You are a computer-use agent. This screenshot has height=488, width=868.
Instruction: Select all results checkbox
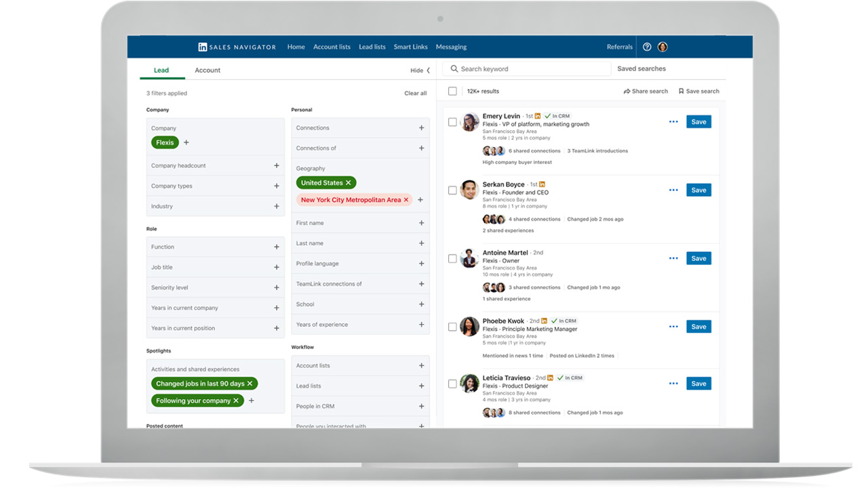(452, 91)
